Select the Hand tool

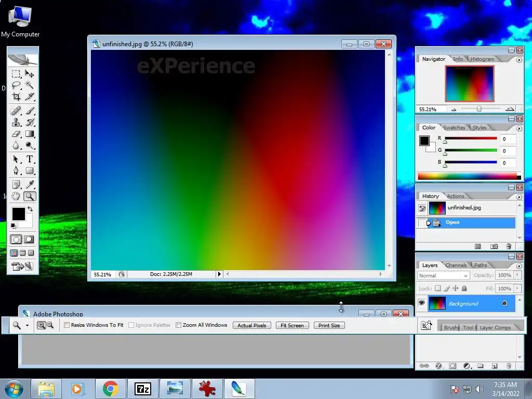pyautogui.click(x=16, y=196)
